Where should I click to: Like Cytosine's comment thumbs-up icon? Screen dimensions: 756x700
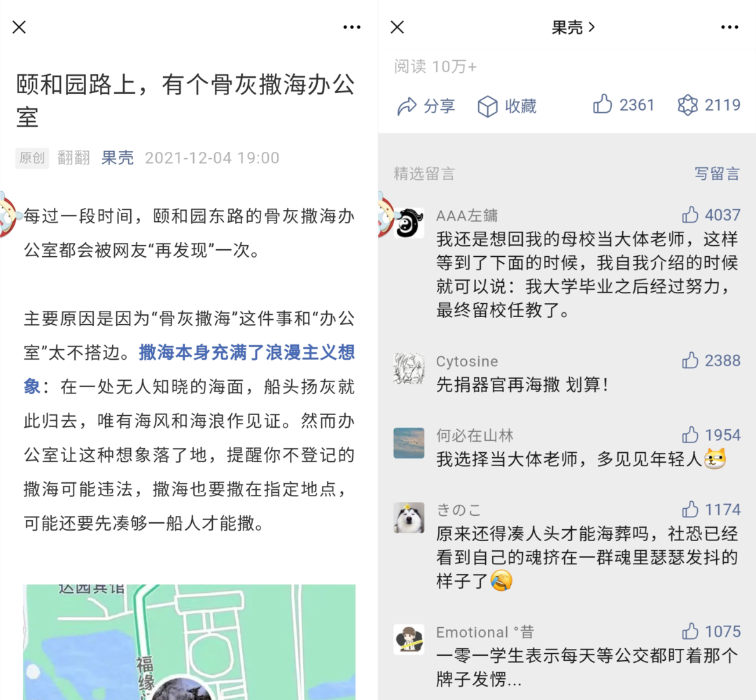click(x=690, y=360)
